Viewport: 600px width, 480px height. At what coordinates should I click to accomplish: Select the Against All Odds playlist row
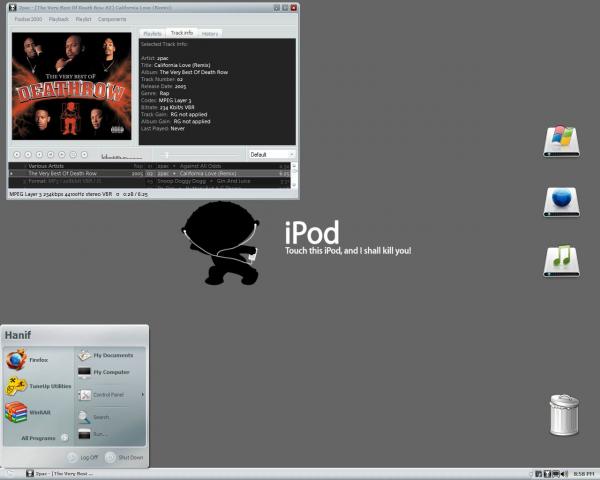click(149, 166)
